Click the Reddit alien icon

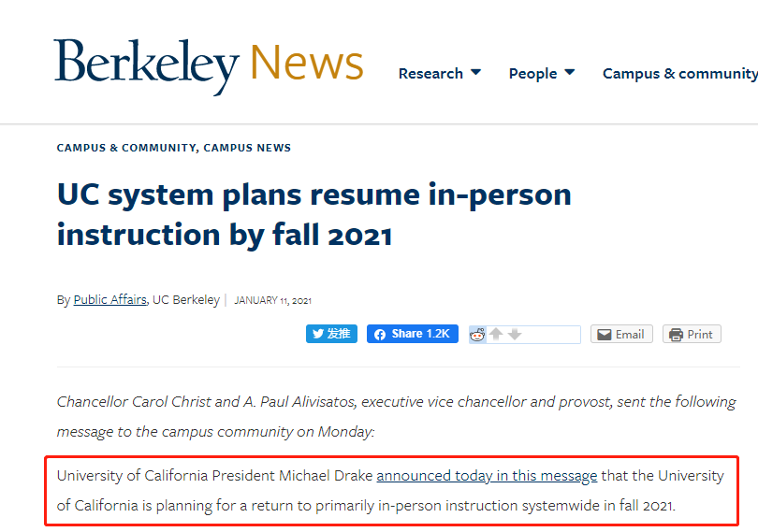click(477, 335)
